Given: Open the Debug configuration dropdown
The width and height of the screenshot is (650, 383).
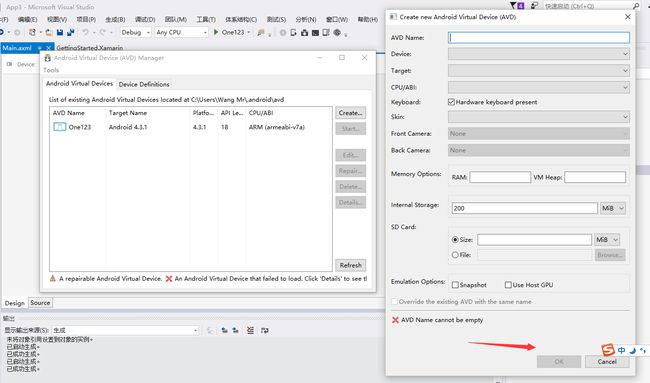Looking at the screenshot, I should tap(136, 32).
